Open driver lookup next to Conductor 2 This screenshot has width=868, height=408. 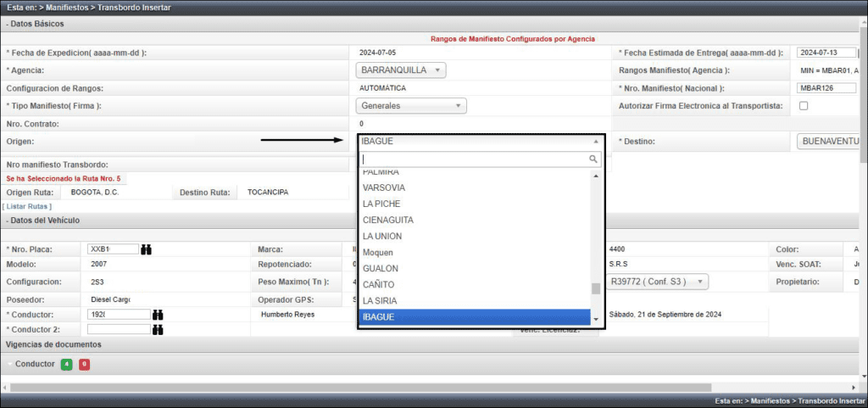[x=158, y=329]
